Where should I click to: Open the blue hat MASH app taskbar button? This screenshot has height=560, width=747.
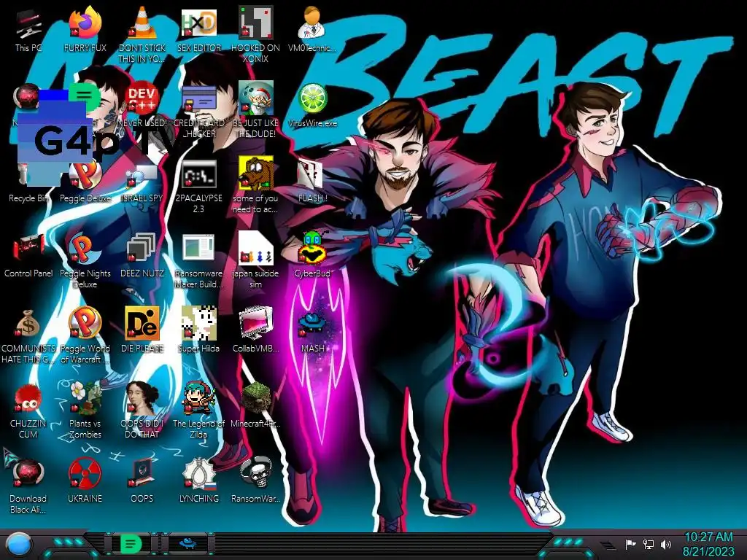pyautogui.click(x=187, y=543)
